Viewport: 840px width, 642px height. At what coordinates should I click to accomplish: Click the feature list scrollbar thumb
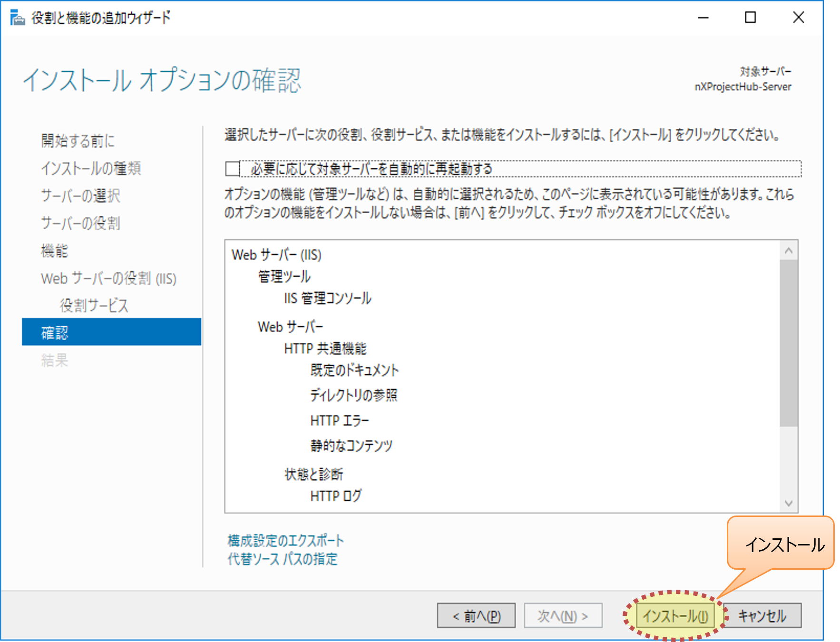(x=789, y=343)
